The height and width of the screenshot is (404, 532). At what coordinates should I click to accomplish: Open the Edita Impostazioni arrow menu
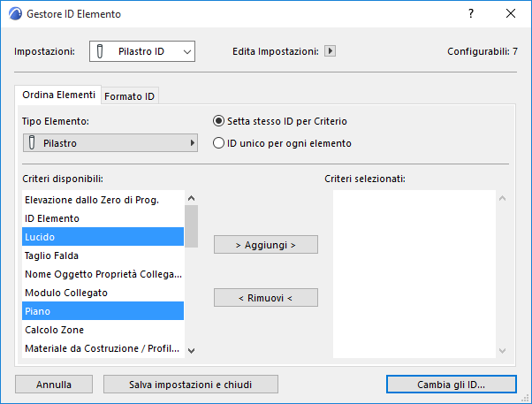pyautogui.click(x=331, y=51)
